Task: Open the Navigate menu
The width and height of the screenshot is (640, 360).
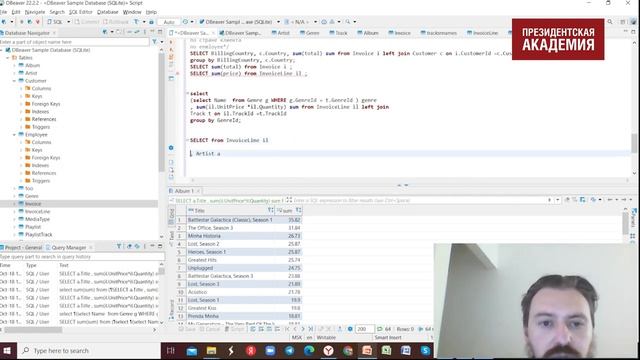Action: [35, 12]
